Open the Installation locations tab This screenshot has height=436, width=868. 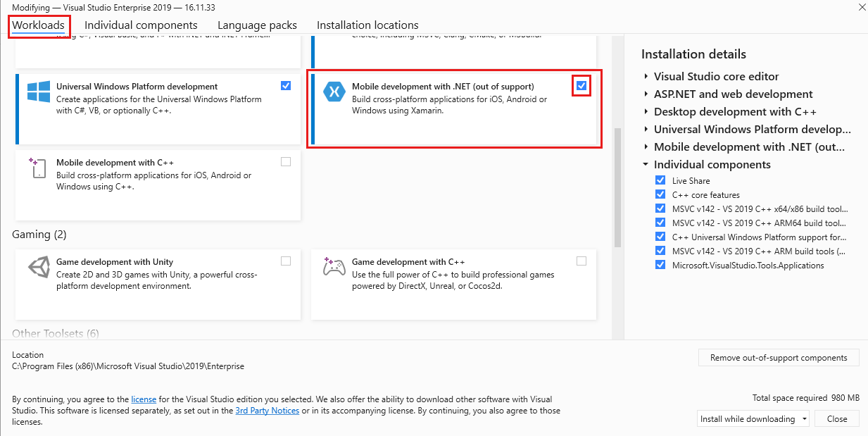[367, 25]
